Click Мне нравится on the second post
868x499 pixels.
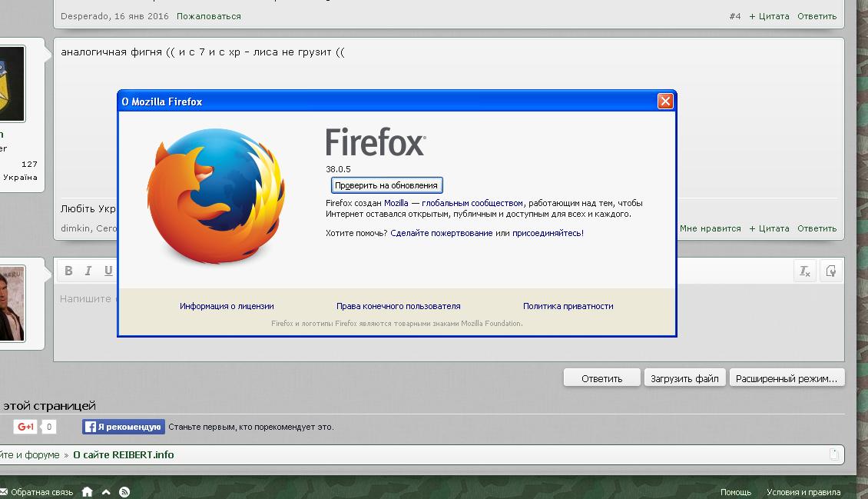click(x=711, y=228)
